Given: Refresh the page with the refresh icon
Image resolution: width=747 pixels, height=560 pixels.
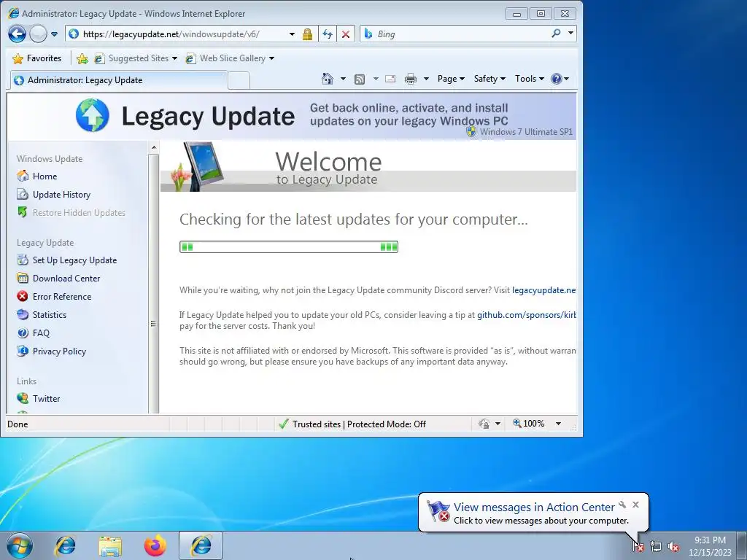Looking at the screenshot, I should [328, 34].
